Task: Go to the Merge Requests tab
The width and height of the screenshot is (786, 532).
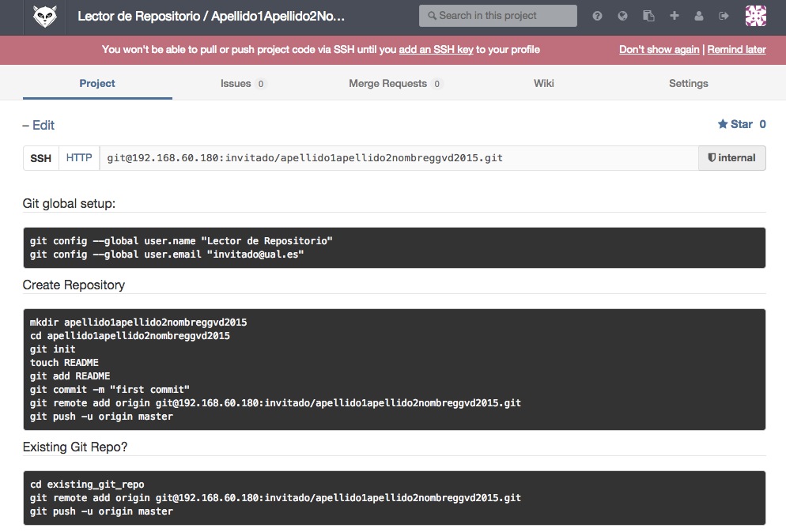Action: click(x=395, y=84)
